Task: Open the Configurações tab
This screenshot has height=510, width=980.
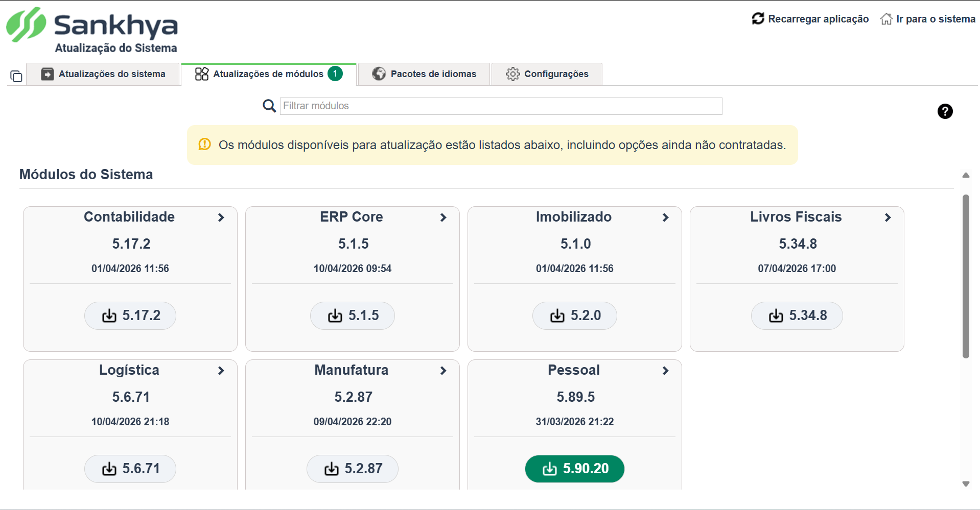Action: pos(547,74)
